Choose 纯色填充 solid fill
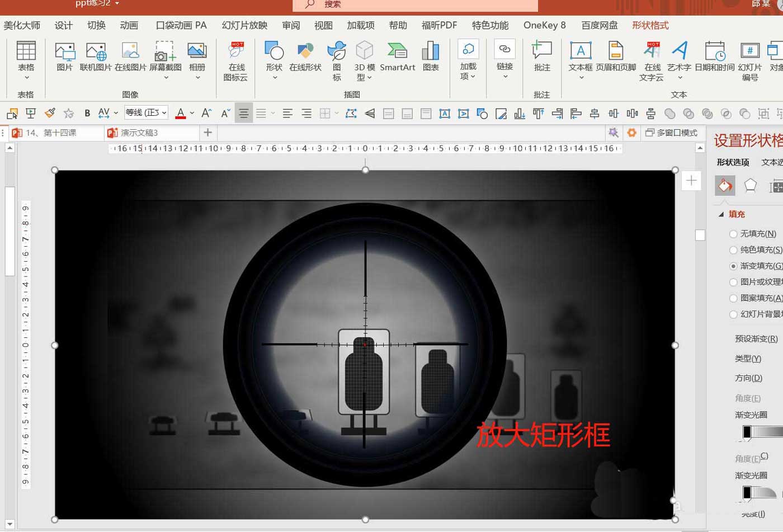 click(x=733, y=250)
